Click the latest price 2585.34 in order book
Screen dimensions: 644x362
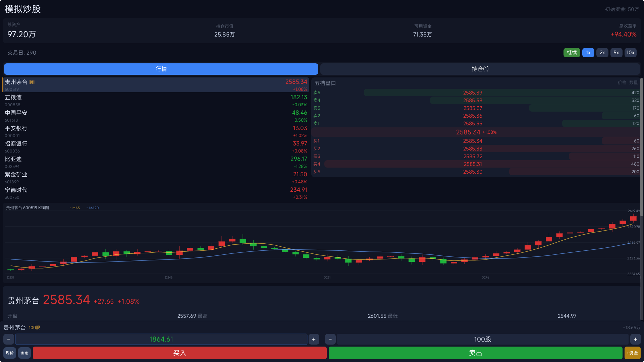click(468, 132)
